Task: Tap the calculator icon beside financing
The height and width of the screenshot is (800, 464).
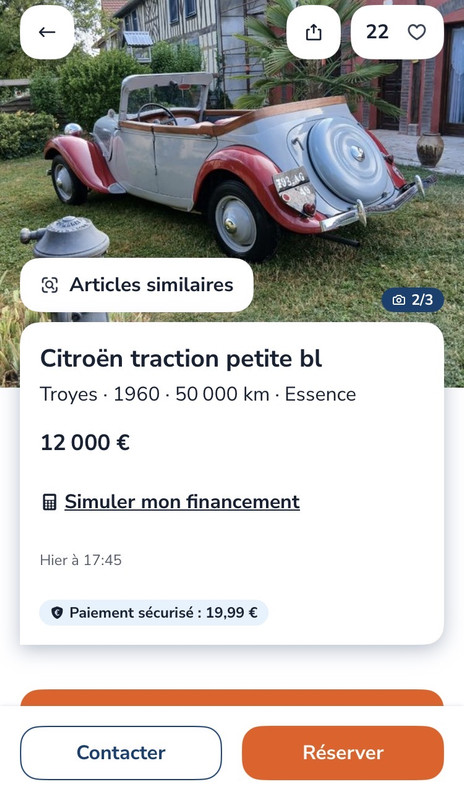Action: [49, 502]
